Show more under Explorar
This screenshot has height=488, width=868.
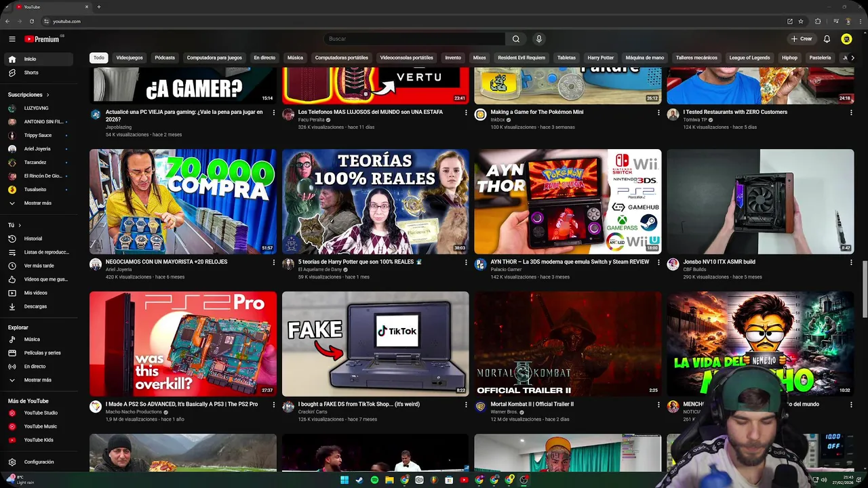pyautogui.click(x=39, y=380)
